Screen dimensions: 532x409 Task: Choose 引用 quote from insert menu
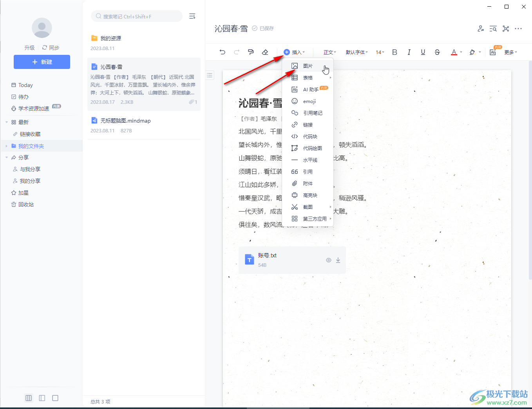click(308, 172)
